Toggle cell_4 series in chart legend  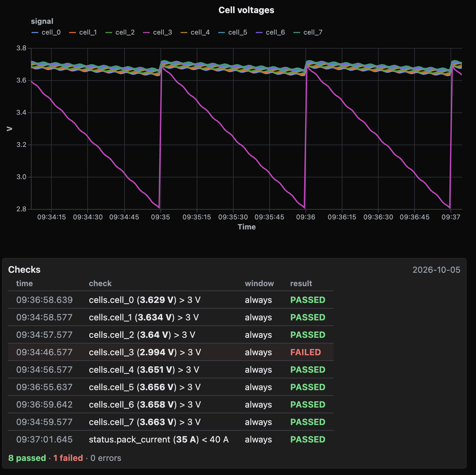click(x=195, y=32)
